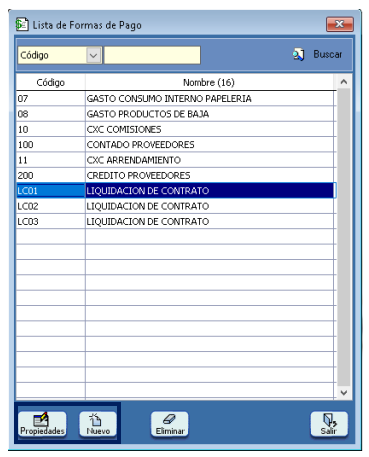Screen dimensions: 369x457
Task: Sort by the Código column header
Action: (51, 82)
